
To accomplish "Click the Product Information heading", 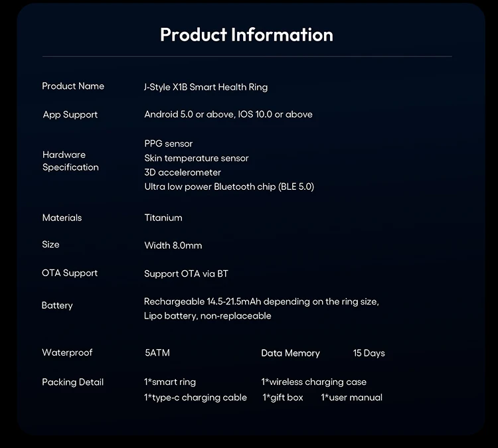I will pos(246,35).
